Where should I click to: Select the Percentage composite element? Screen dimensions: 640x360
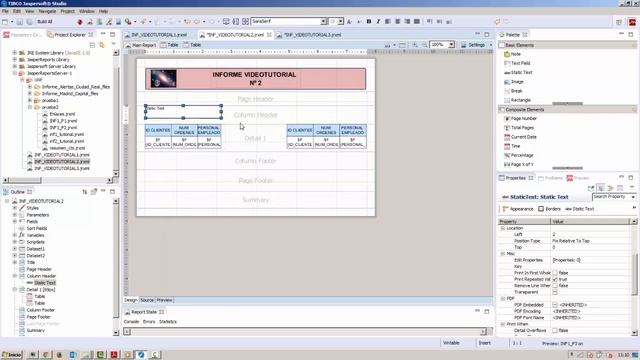(x=518, y=155)
